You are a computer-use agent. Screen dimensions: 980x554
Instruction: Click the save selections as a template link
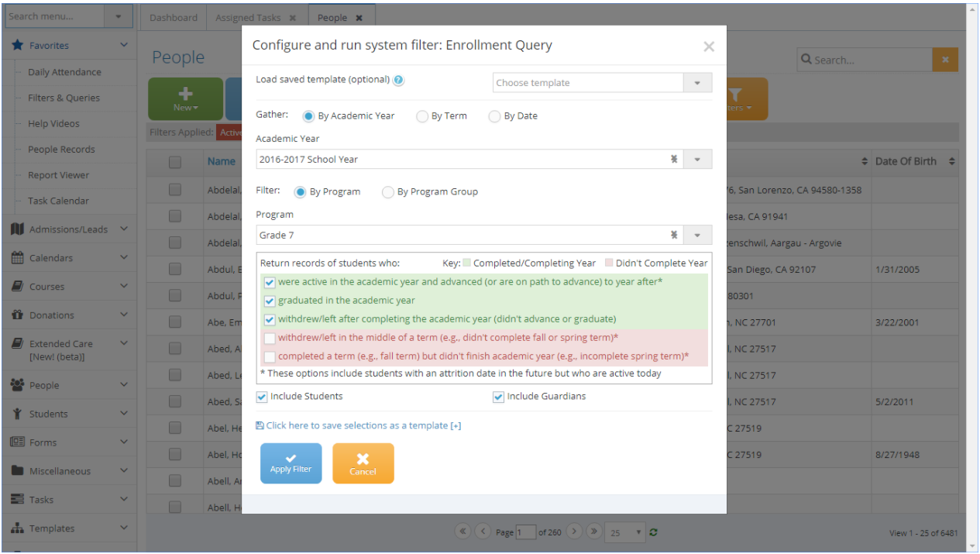point(358,425)
